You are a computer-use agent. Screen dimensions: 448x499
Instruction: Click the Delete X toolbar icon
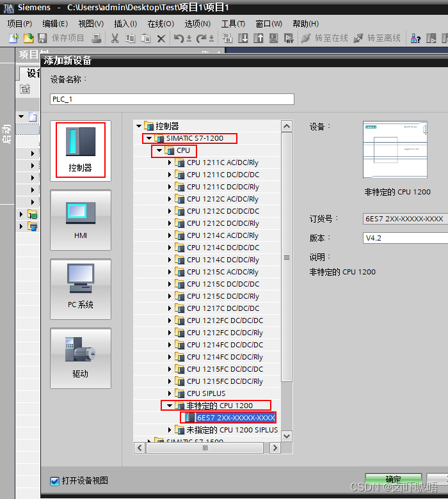click(x=161, y=38)
